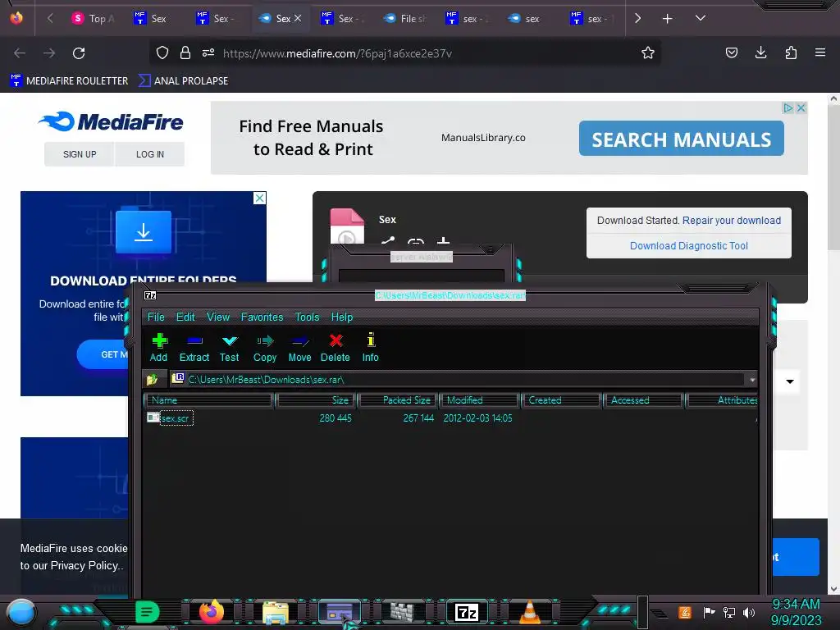Select the Copy tool in 7-Zip
Screen dimensions: 840x630
pos(265,348)
